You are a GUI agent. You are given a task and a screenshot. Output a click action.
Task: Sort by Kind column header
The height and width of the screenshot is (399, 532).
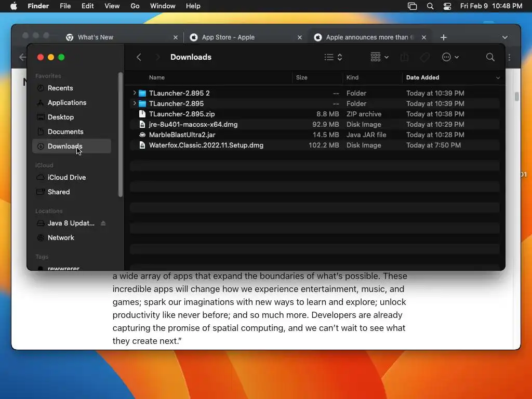pyautogui.click(x=352, y=77)
